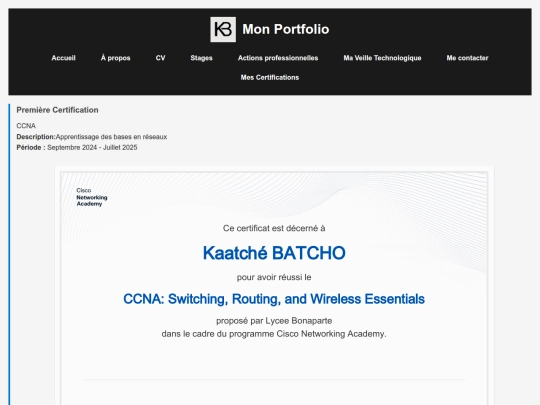Image resolution: width=540 pixels, height=405 pixels.
Task: Click the CCNA text line
Action: pos(26,126)
